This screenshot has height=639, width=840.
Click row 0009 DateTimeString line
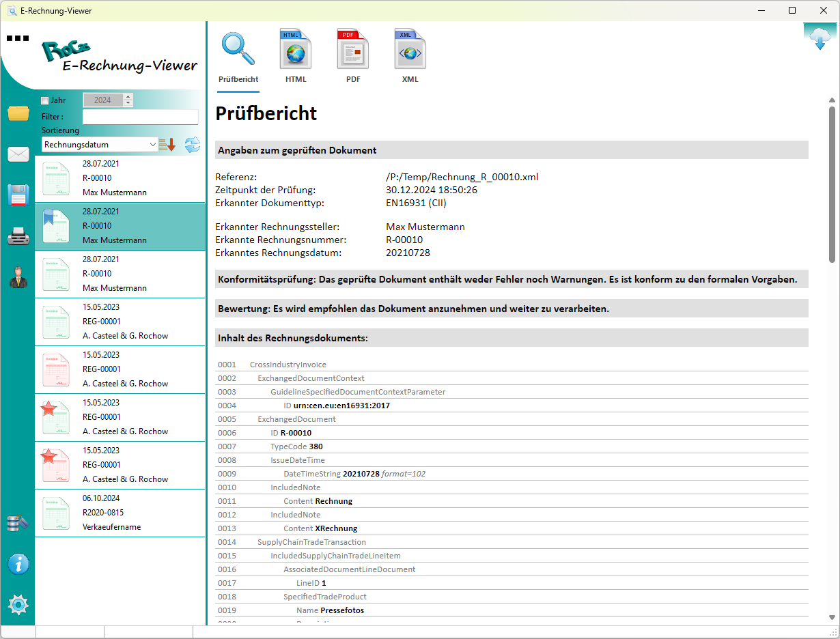point(512,474)
